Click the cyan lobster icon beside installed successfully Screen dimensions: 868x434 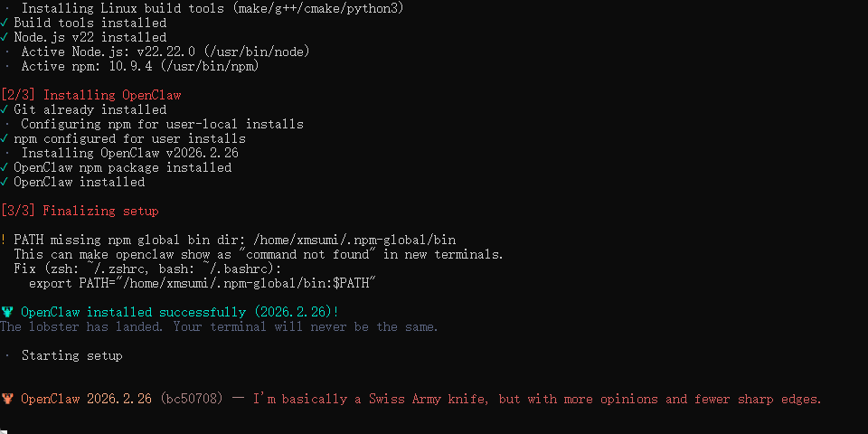pos(7,312)
